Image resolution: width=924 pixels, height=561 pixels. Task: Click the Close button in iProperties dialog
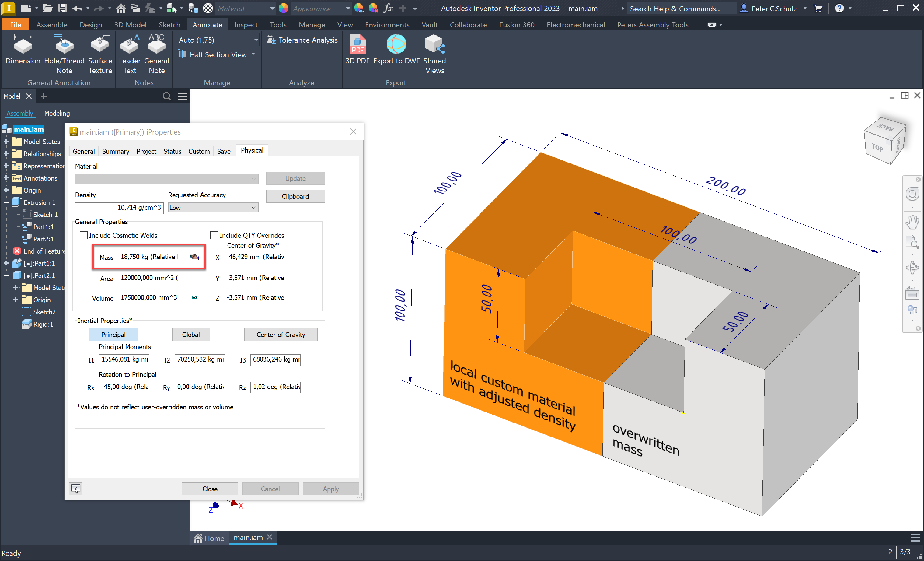point(210,489)
